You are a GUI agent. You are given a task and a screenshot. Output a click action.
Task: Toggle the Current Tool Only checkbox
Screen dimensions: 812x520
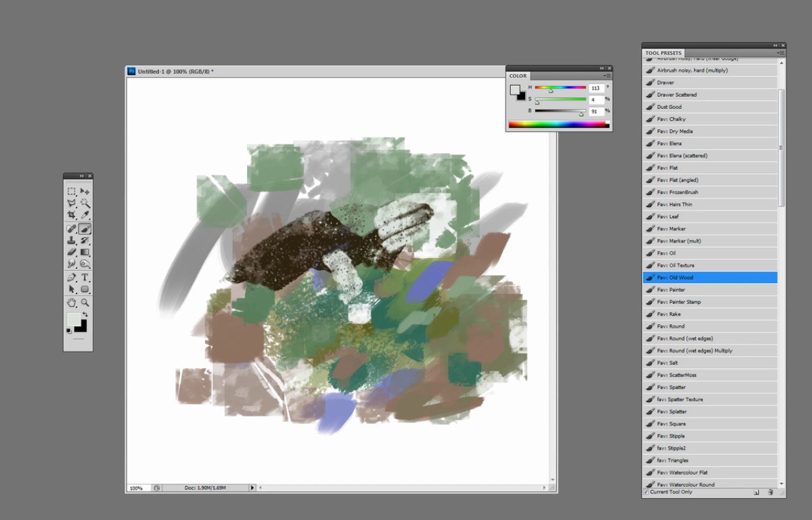646,492
